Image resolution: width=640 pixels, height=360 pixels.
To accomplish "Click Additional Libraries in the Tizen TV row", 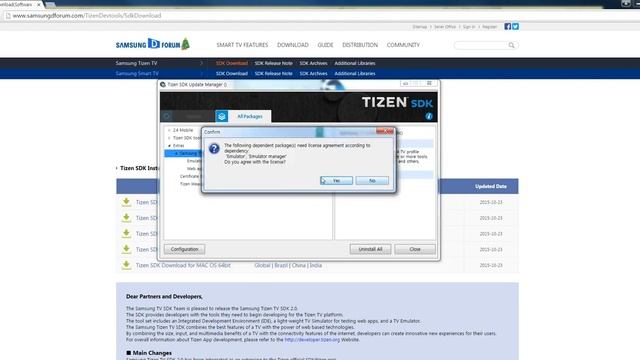I will (x=355, y=63).
